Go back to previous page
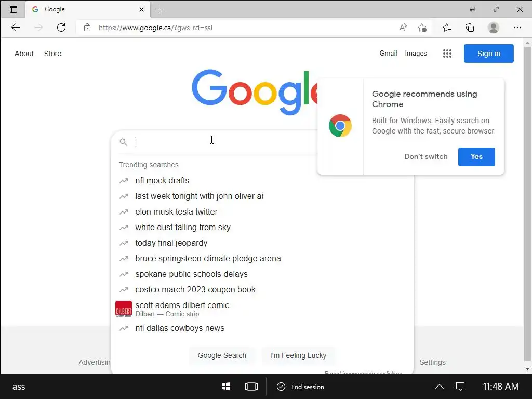 tap(16, 28)
